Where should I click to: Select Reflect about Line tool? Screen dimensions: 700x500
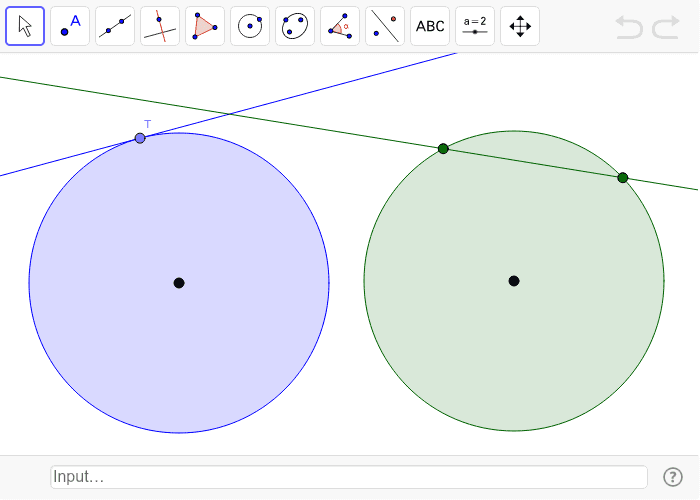385,26
